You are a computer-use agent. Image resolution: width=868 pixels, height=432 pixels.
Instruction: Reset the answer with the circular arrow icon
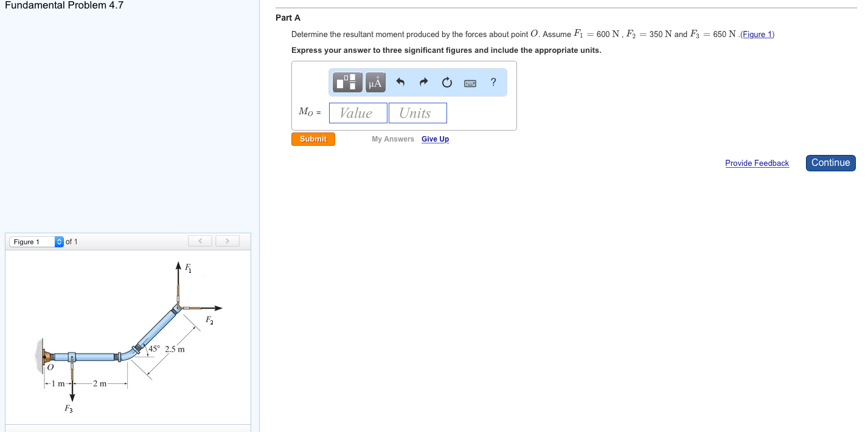[447, 82]
